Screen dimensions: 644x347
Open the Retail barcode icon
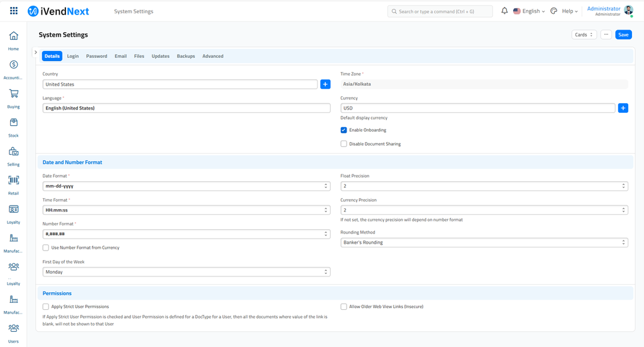13,180
